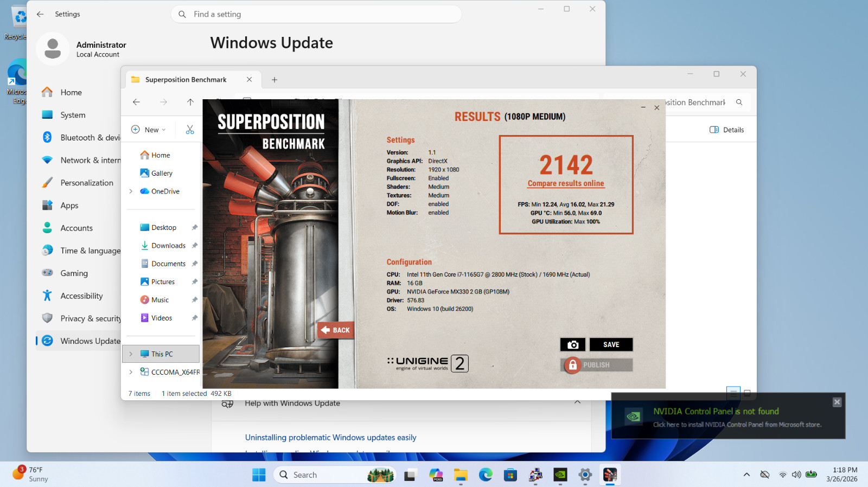
Task: Click NVIDIA notification to install Control Panel
Action: [x=728, y=416]
